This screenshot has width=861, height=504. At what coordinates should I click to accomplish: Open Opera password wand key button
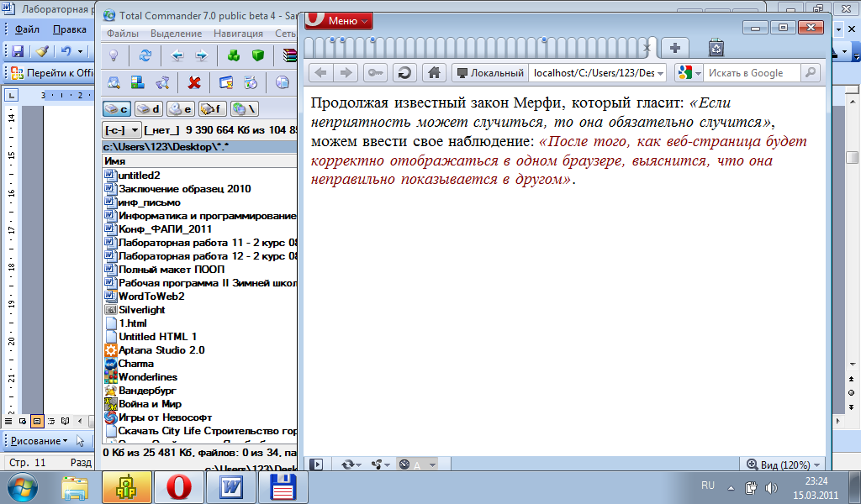coord(375,72)
